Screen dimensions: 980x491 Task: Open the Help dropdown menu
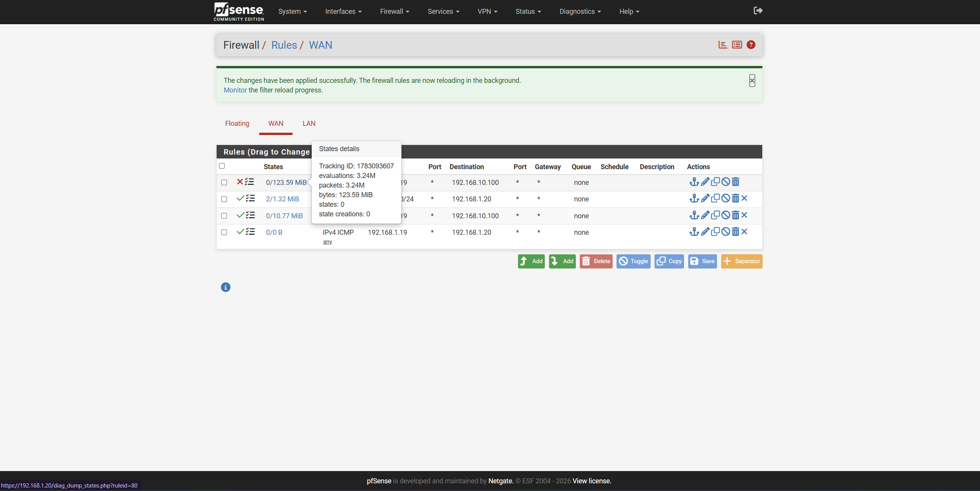(x=629, y=12)
